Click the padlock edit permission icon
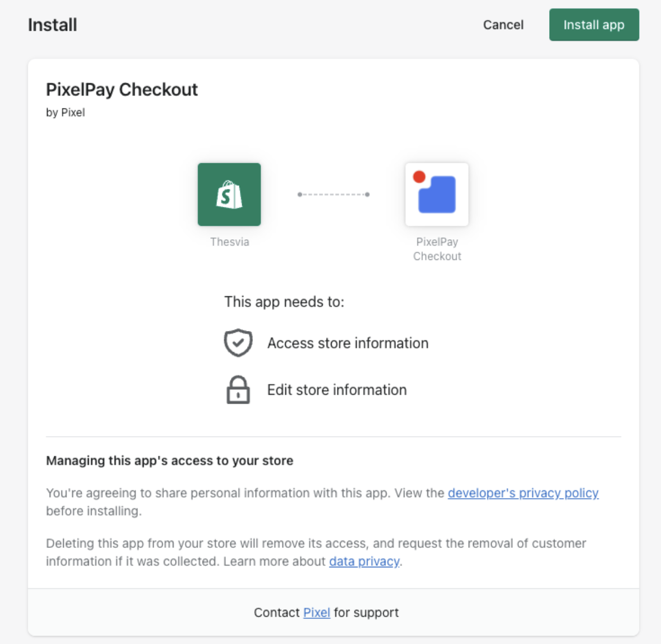The height and width of the screenshot is (644, 661). (x=238, y=390)
